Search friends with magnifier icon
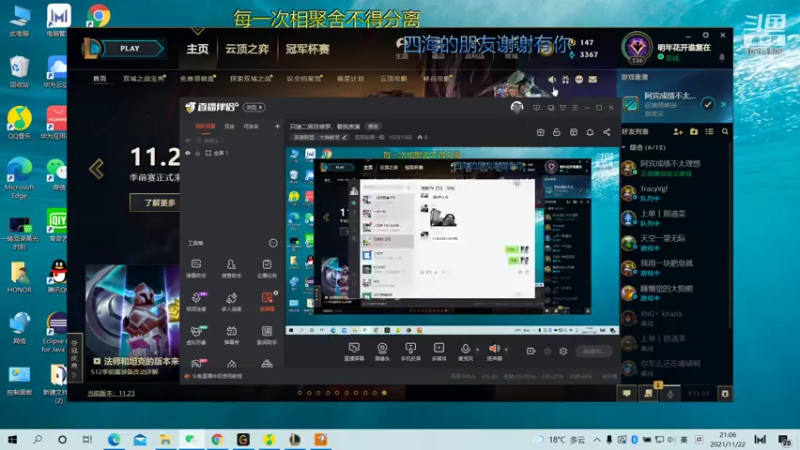 [x=724, y=132]
